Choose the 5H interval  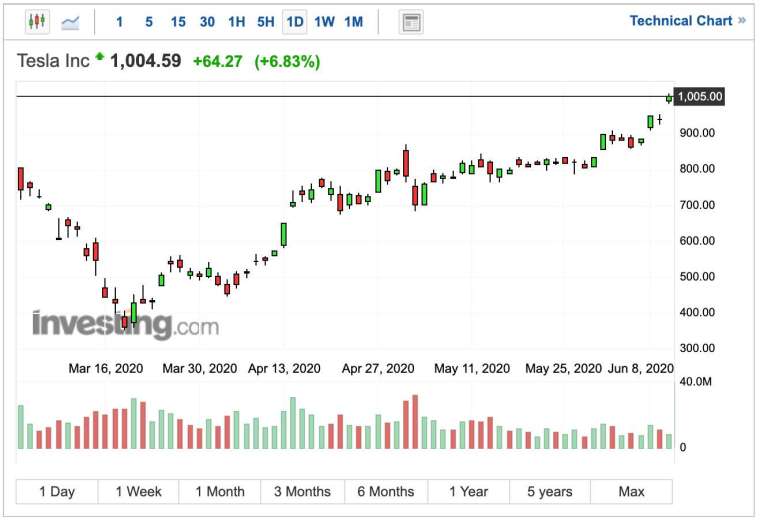[266, 22]
